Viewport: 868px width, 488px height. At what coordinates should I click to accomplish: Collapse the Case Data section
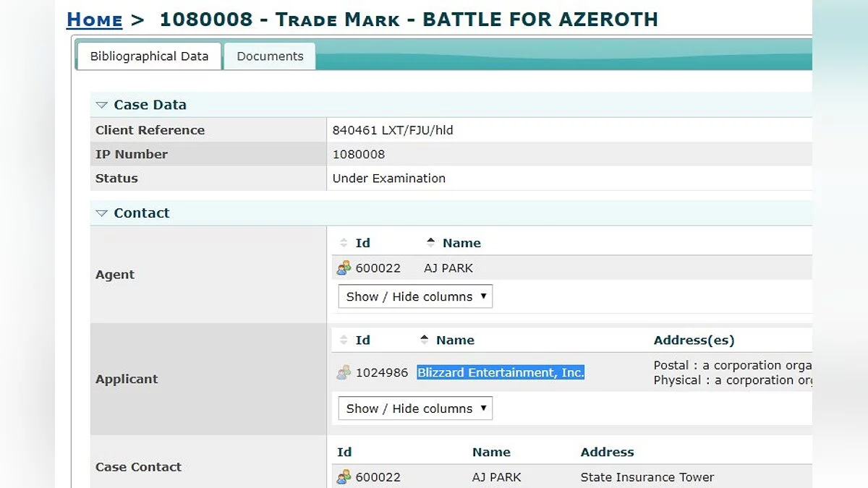pyautogui.click(x=102, y=105)
